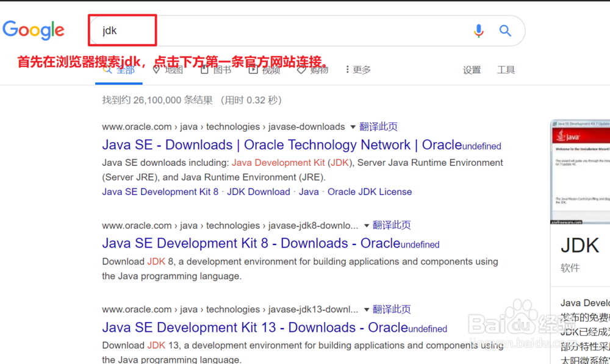Viewport: 610px width, 364px height.
Task: Open 工具 (Tools) options
Action: click(506, 70)
